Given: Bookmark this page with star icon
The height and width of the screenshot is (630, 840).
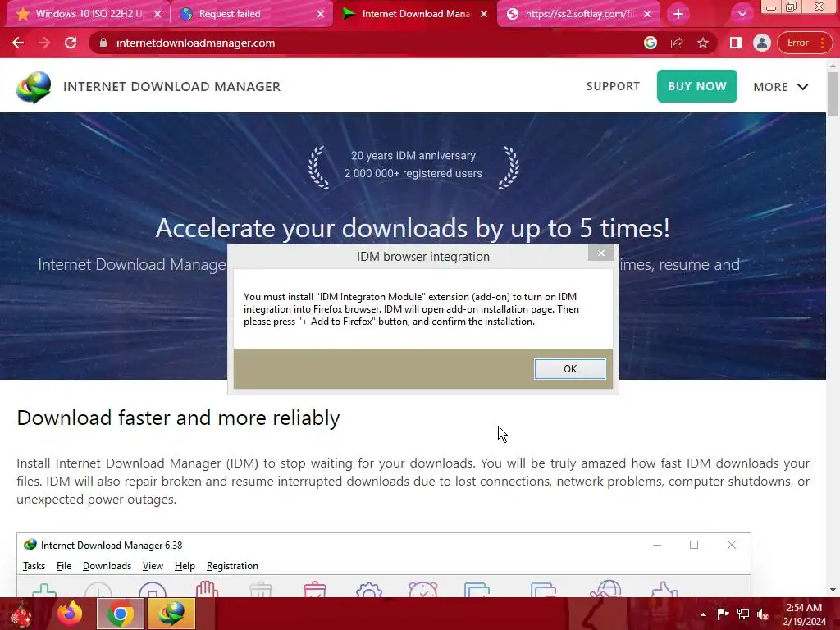Looking at the screenshot, I should (703, 43).
